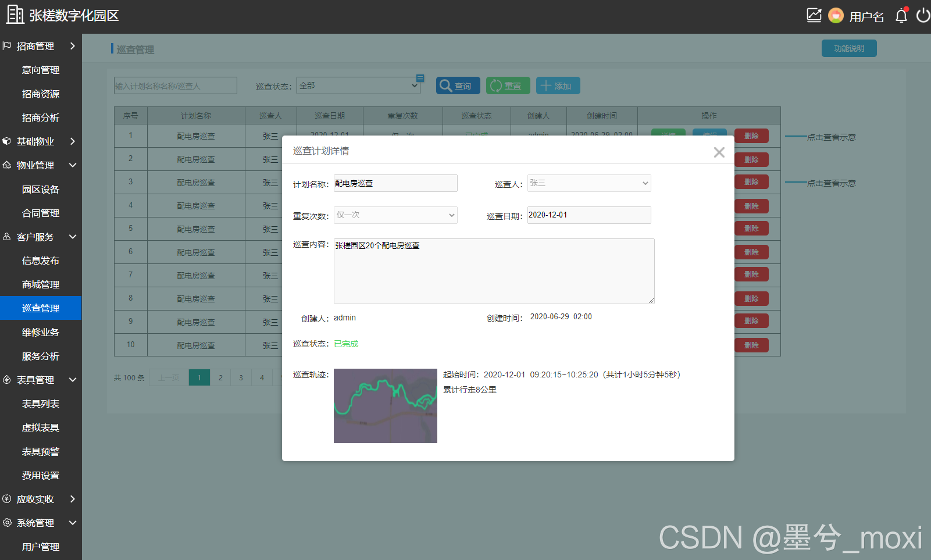Expand the 应收实收 chevron

tap(73, 499)
